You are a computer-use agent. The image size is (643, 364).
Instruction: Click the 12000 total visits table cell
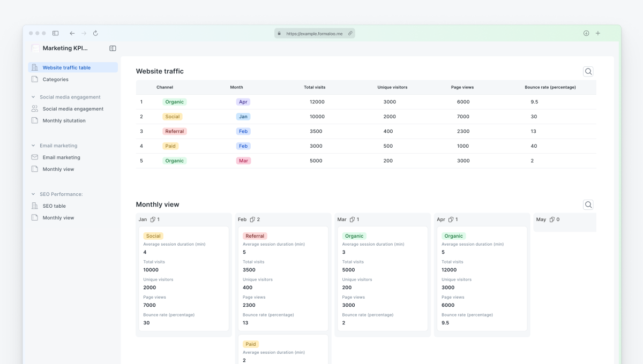tap(317, 102)
